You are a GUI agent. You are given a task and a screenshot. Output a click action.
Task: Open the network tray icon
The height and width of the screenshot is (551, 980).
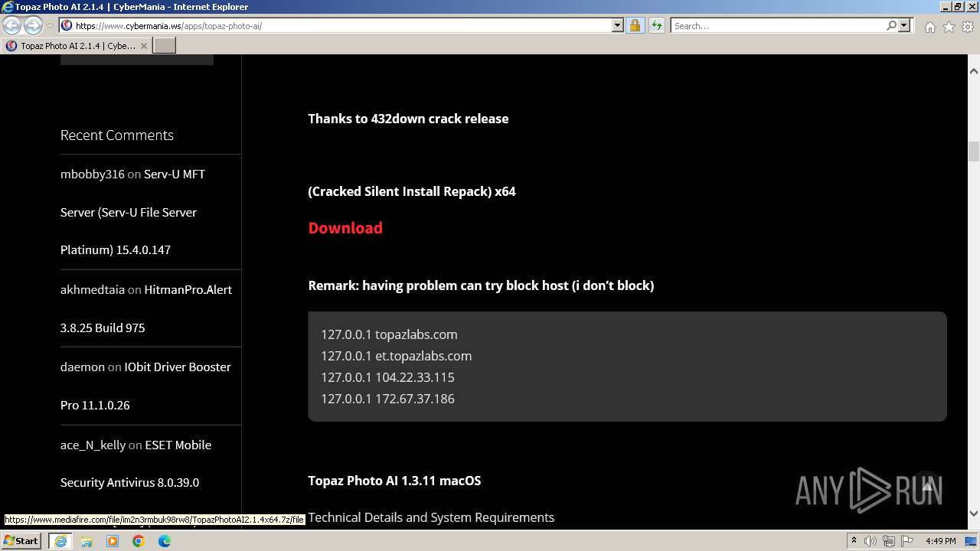pyautogui.click(x=888, y=541)
